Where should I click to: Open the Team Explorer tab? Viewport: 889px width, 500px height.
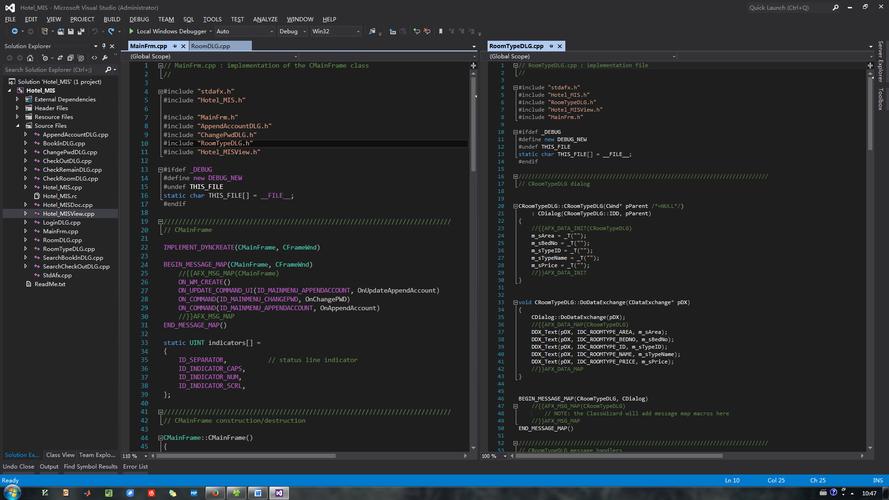[97, 455]
